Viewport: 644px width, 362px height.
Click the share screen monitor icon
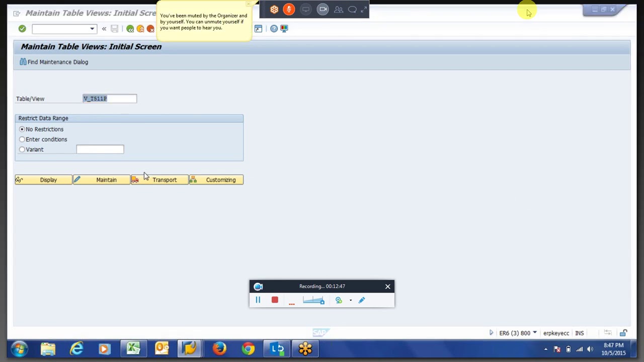pos(306,10)
